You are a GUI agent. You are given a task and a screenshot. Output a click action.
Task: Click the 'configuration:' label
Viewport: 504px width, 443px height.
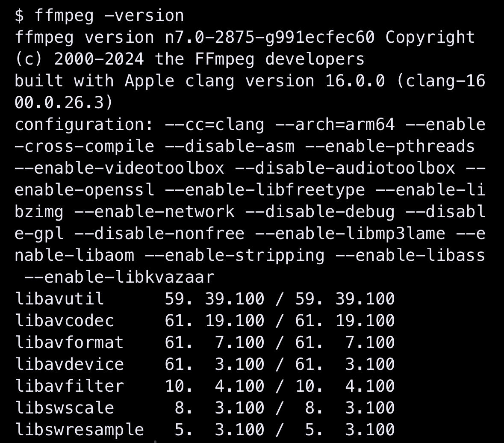[84, 125]
